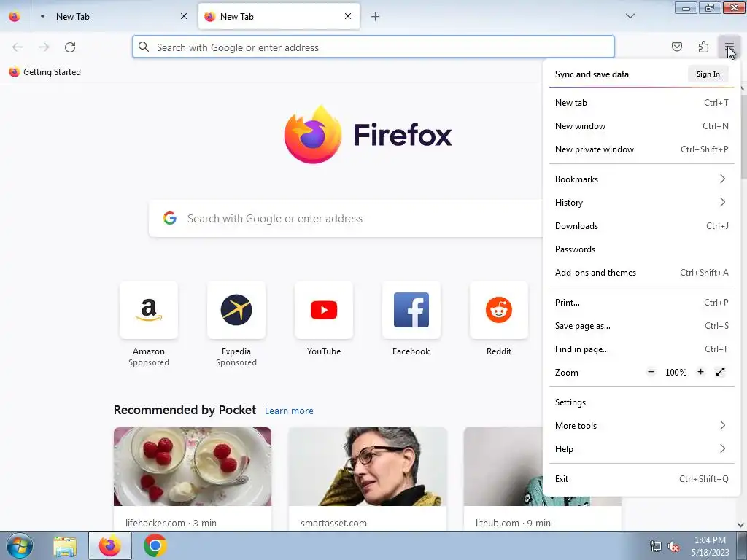747x560 pixels.
Task: Expand the Bookmarks submenu
Action: [642, 179]
